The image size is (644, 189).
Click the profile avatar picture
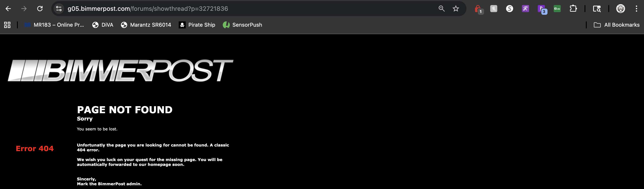point(620,9)
